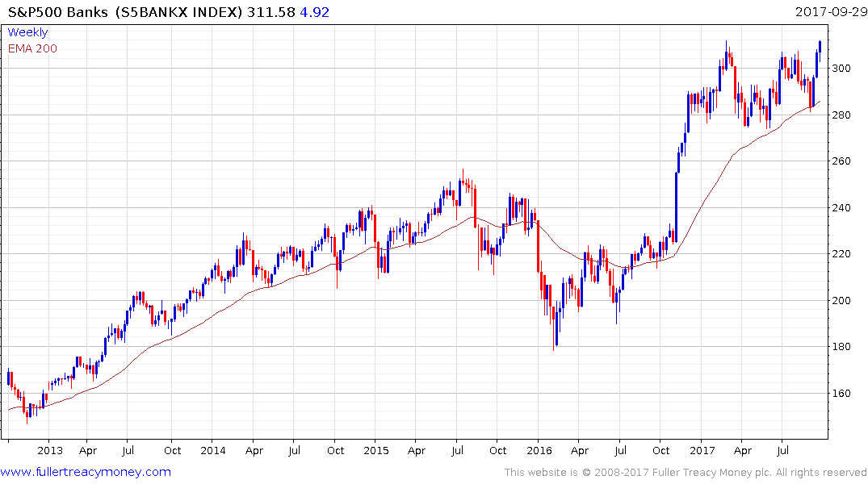
Task: Click the 2015 year label on the time axis
Action: tap(376, 450)
